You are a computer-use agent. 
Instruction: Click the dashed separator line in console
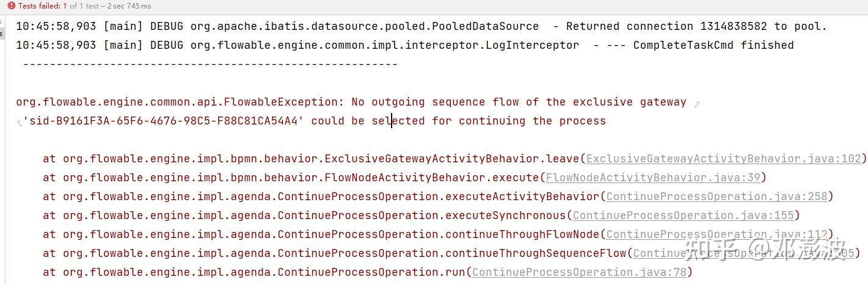tap(210, 64)
